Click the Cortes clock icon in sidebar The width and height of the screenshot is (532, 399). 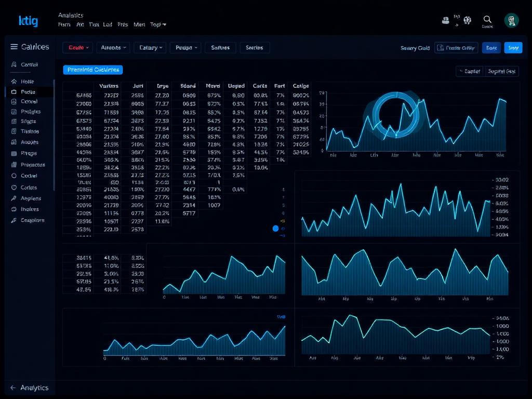pyautogui.click(x=14, y=187)
